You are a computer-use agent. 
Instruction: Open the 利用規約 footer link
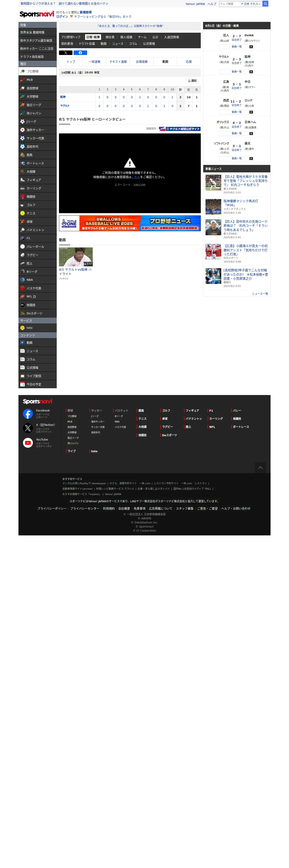[x=109, y=508]
